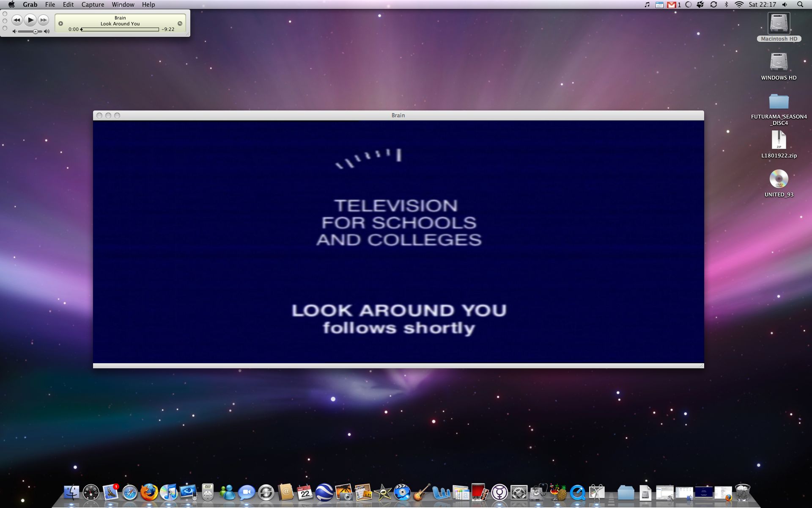Open Disk Utility from the Dock
Image resolution: width=812 pixels, height=508 pixels.
tap(538, 493)
